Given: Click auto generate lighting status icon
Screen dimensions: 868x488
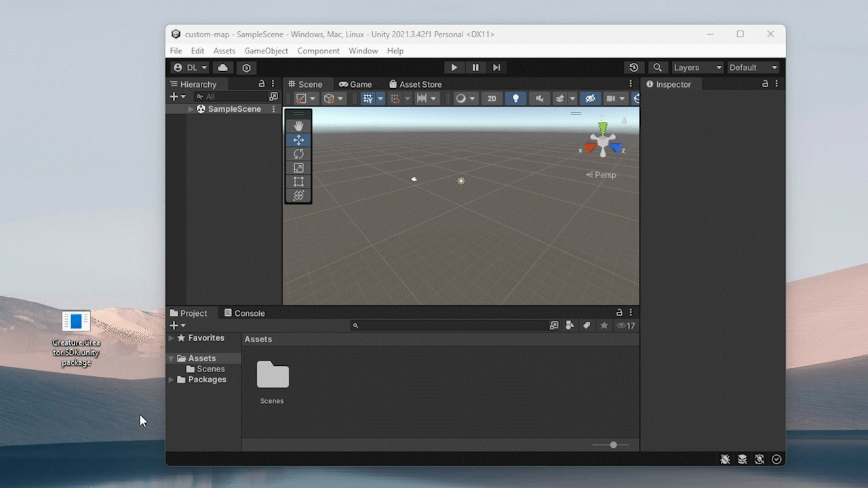Looking at the screenshot, I should click(759, 460).
